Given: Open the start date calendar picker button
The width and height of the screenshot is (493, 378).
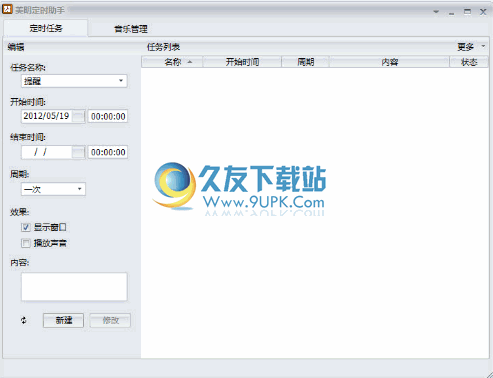Looking at the screenshot, I should click(x=79, y=116).
